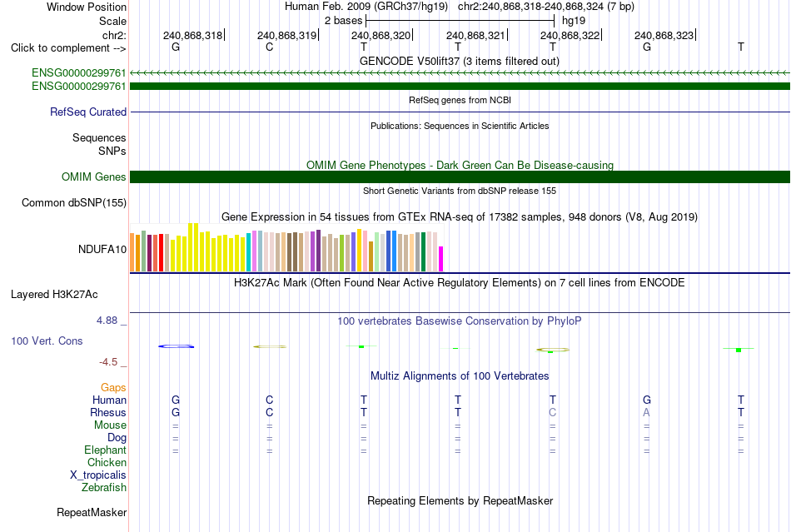This screenshot has height=532, width=791.
Task: Click the turquoise bar in the GTEx chart
Action: pos(249,252)
